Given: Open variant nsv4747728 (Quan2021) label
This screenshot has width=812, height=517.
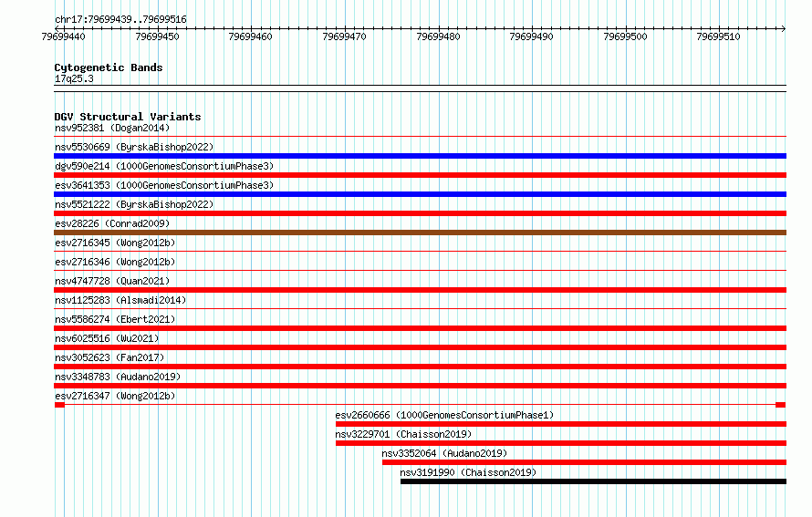Looking at the screenshot, I should tap(112, 281).
